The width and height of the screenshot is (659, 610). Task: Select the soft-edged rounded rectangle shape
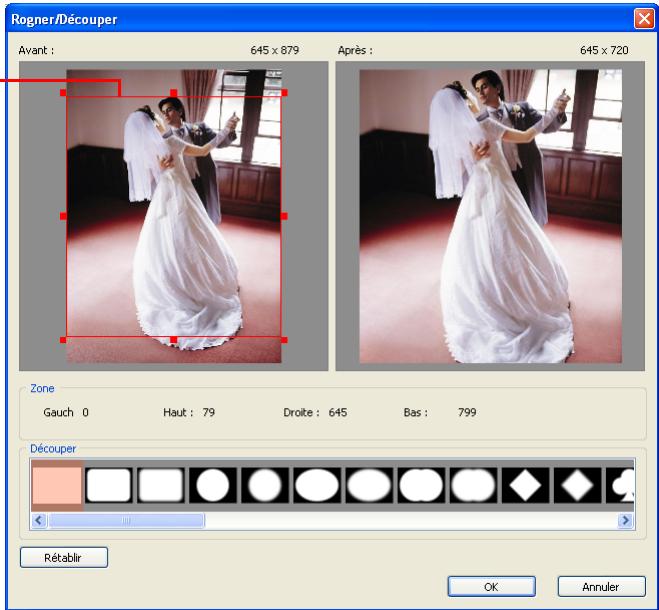click(x=161, y=486)
